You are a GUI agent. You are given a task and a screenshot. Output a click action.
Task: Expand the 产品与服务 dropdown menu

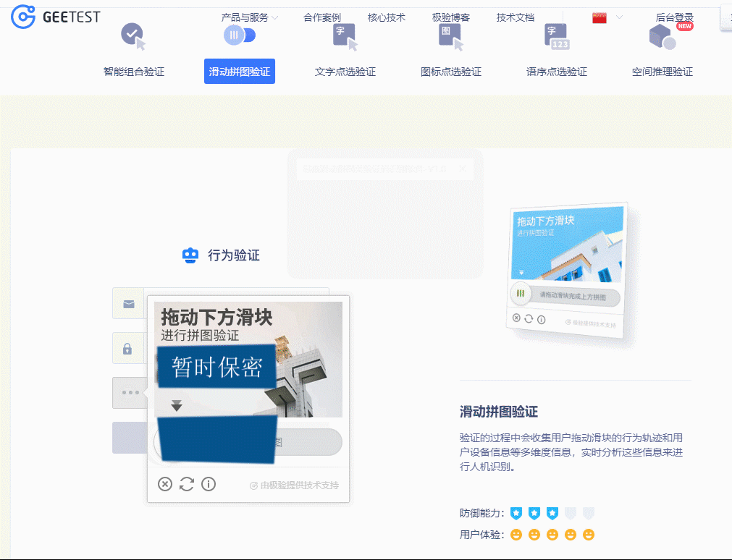point(249,17)
